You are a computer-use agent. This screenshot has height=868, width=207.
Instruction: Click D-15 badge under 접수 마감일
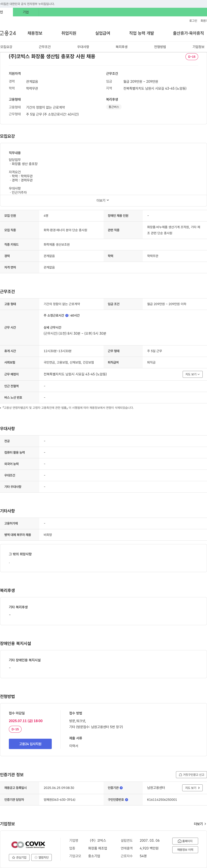coord(15,729)
